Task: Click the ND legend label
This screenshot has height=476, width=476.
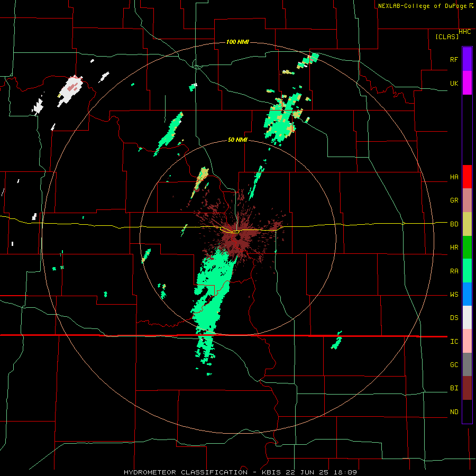Action: [454, 412]
